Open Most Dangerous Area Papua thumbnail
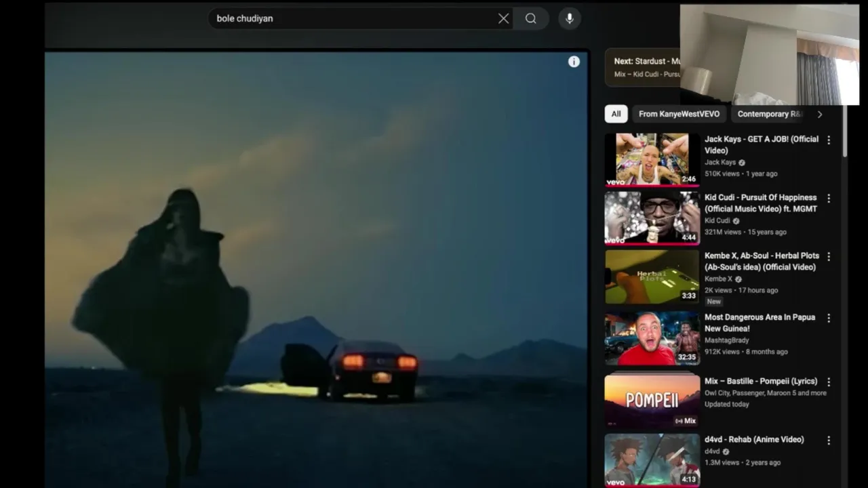 tap(652, 338)
